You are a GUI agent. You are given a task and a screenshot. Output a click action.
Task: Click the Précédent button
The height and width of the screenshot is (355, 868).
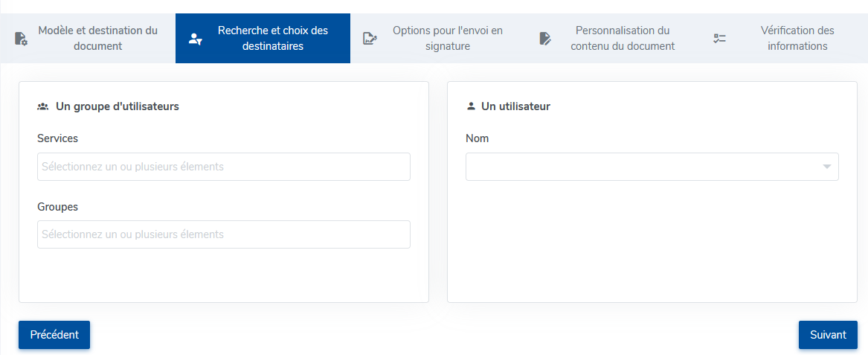point(54,335)
